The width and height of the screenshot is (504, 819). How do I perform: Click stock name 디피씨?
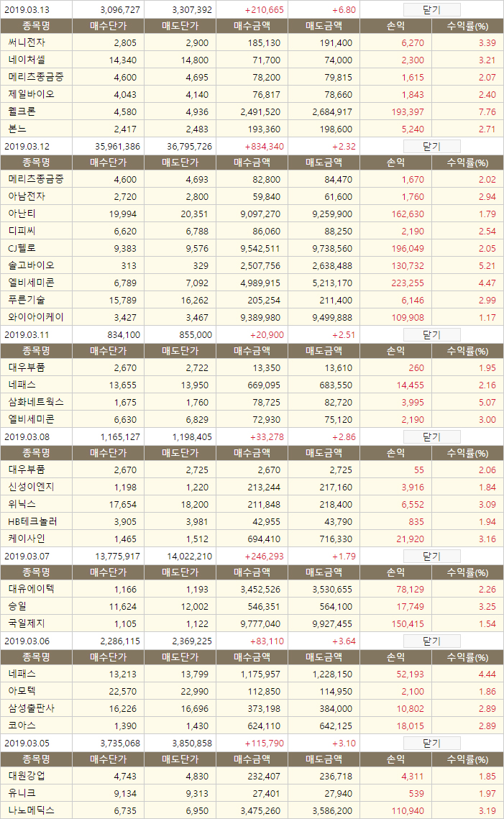(x=22, y=231)
